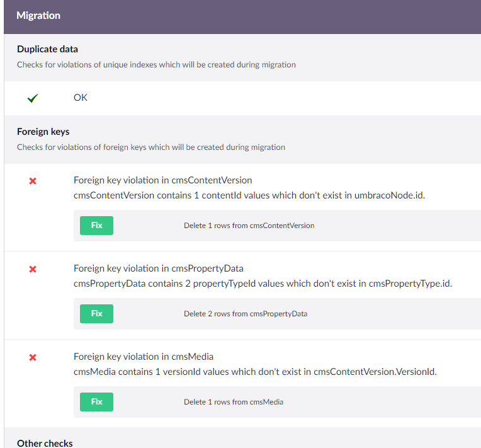Click 'Delete 1 rows from cmsMedia' text
This screenshot has height=448, width=481.
tap(233, 402)
